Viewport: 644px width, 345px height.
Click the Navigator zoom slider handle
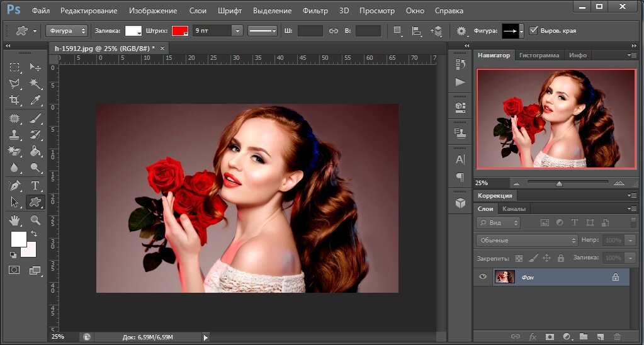coord(559,183)
